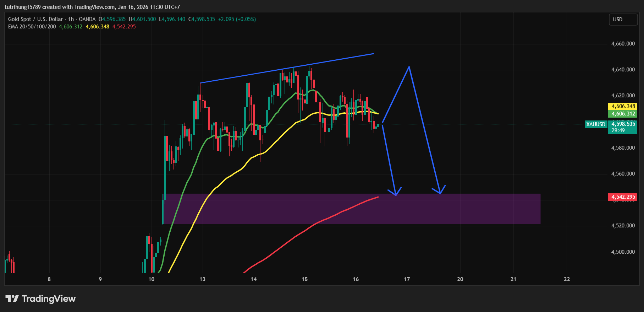Click the green 4,606.312 EMA price label
The image size is (644, 312).
[623, 114]
